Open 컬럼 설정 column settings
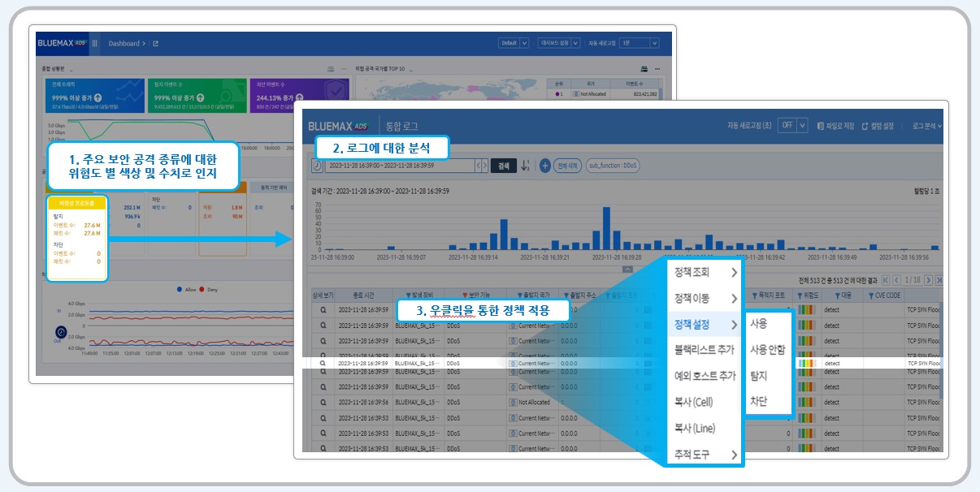 tap(877, 126)
